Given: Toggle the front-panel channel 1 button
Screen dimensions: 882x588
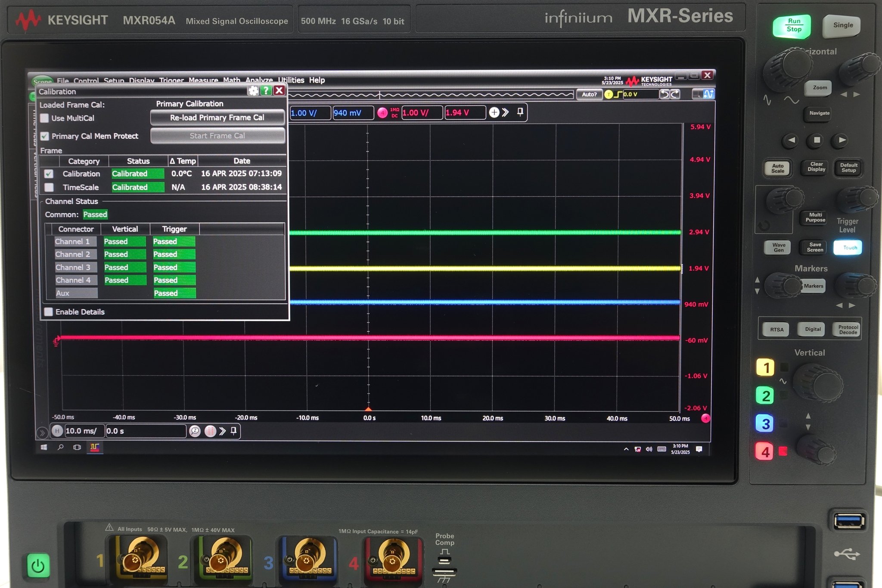Looking at the screenshot, I should pyautogui.click(x=765, y=367).
